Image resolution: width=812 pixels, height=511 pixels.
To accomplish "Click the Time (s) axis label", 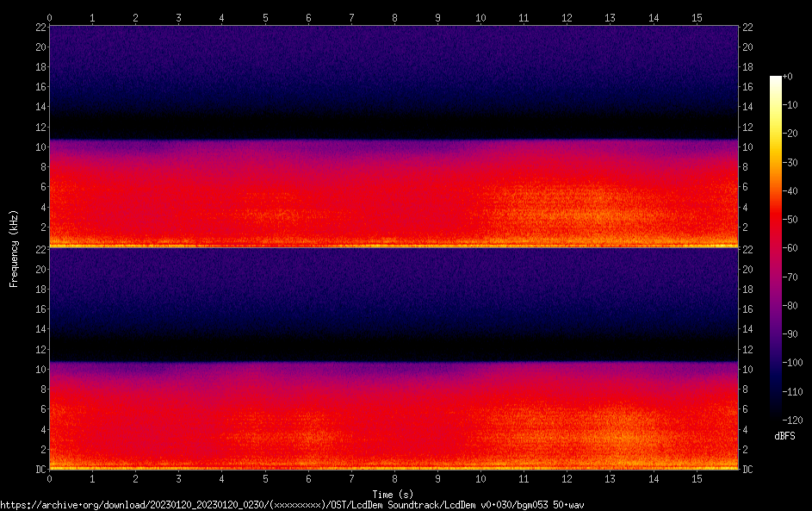I will click(394, 494).
